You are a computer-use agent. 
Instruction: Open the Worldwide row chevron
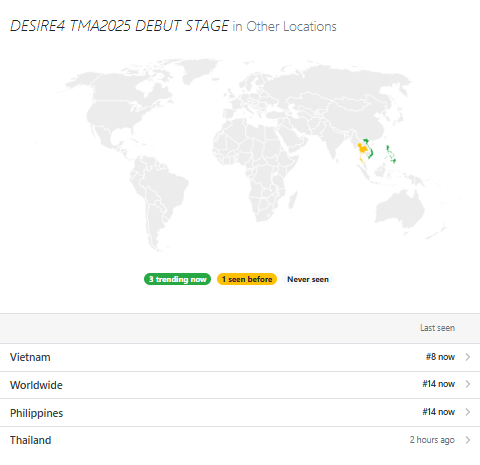[468, 384]
